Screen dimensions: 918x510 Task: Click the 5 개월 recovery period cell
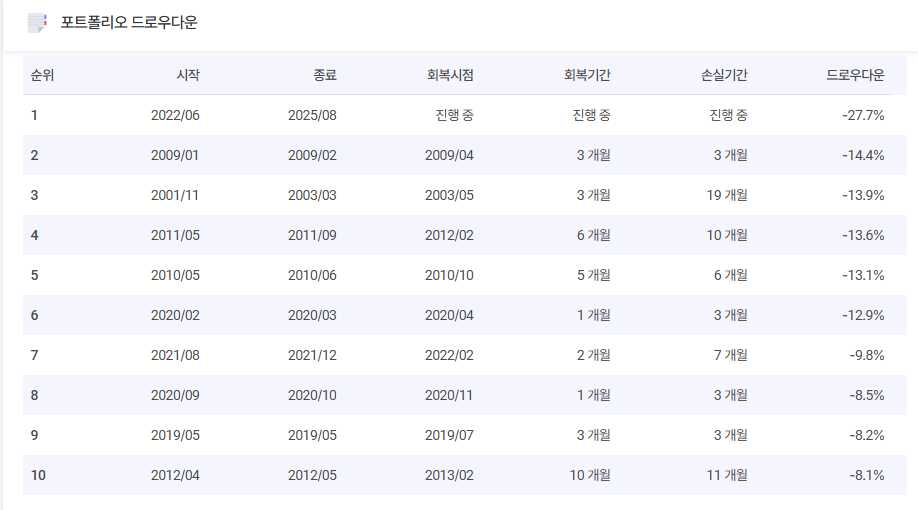click(x=594, y=275)
